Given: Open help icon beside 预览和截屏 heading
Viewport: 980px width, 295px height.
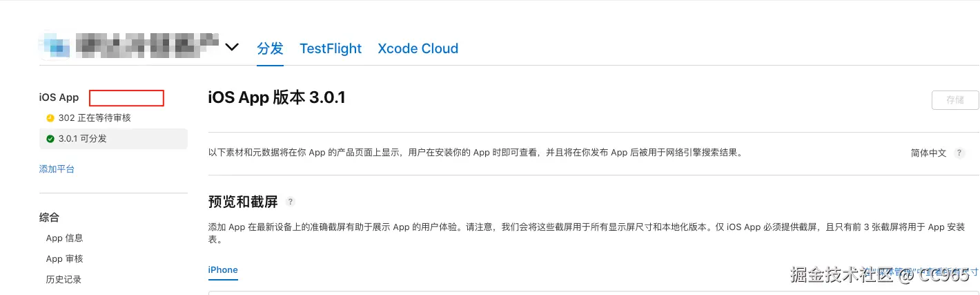Looking at the screenshot, I should tap(291, 202).
